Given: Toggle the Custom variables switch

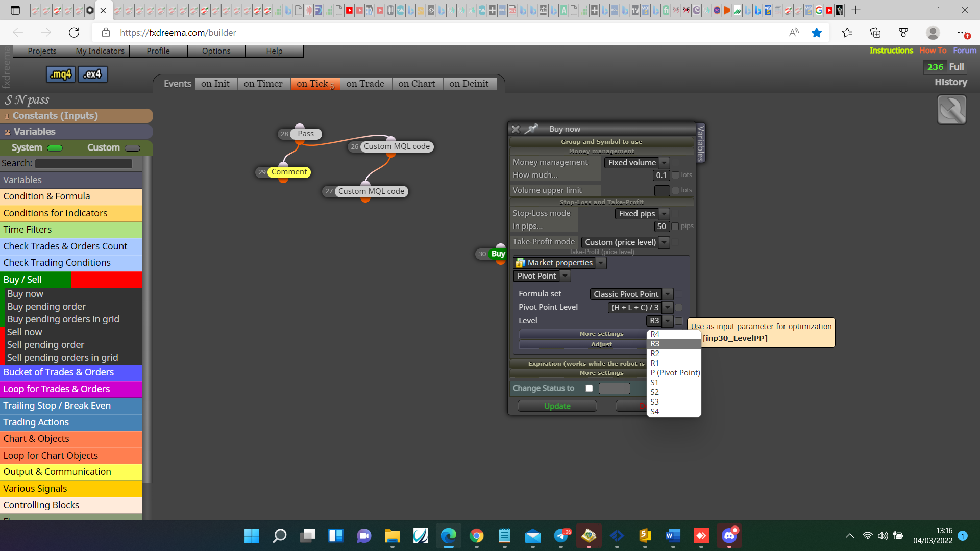Looking at the screenshot, I should click(132, 148).
